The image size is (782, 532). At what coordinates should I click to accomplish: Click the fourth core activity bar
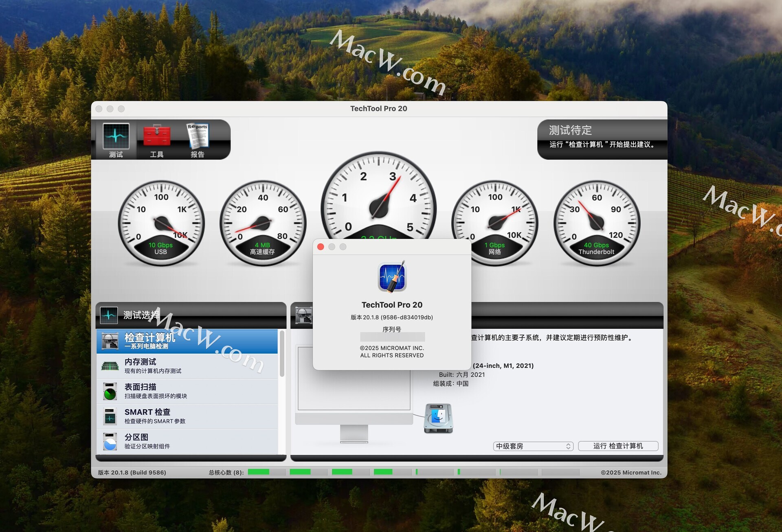[392, 472]
